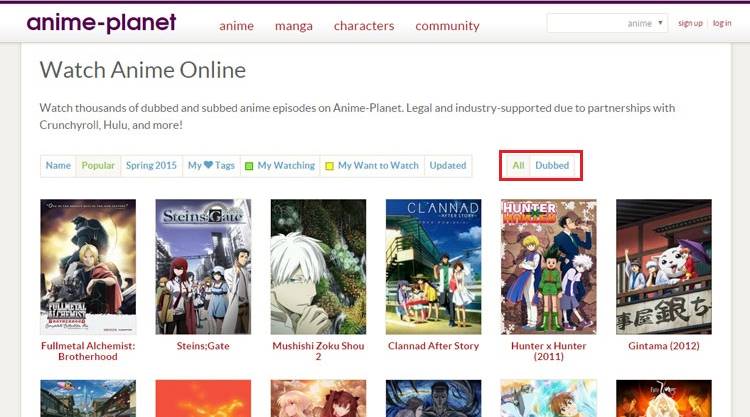Expand the anime search type dropdown
This screenshot has width=750, height=417.
point(646,23)
